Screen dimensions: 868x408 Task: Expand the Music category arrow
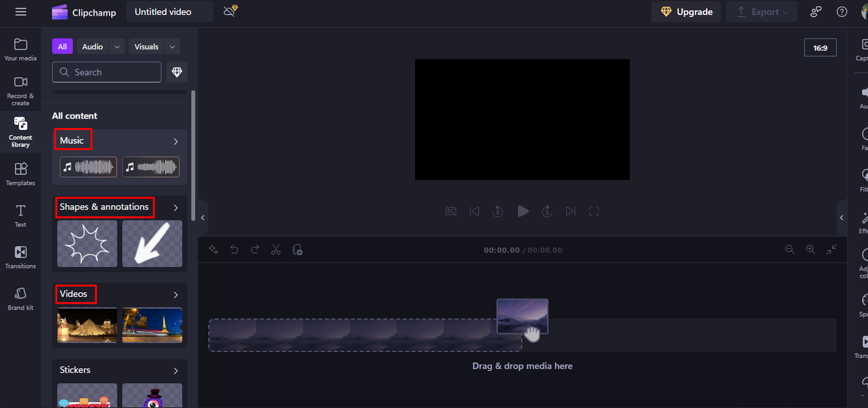(x=176, y=142)
